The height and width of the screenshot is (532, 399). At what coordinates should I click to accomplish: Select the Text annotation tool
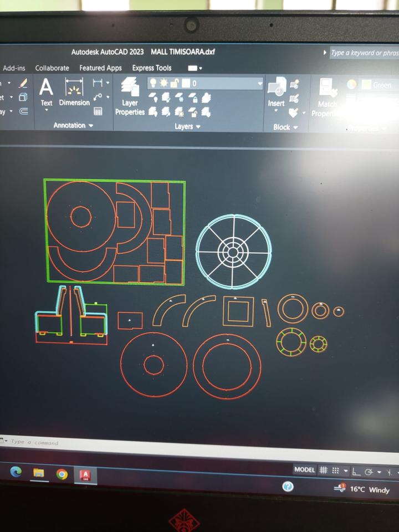pyautogui.click(x=46, y=93)
